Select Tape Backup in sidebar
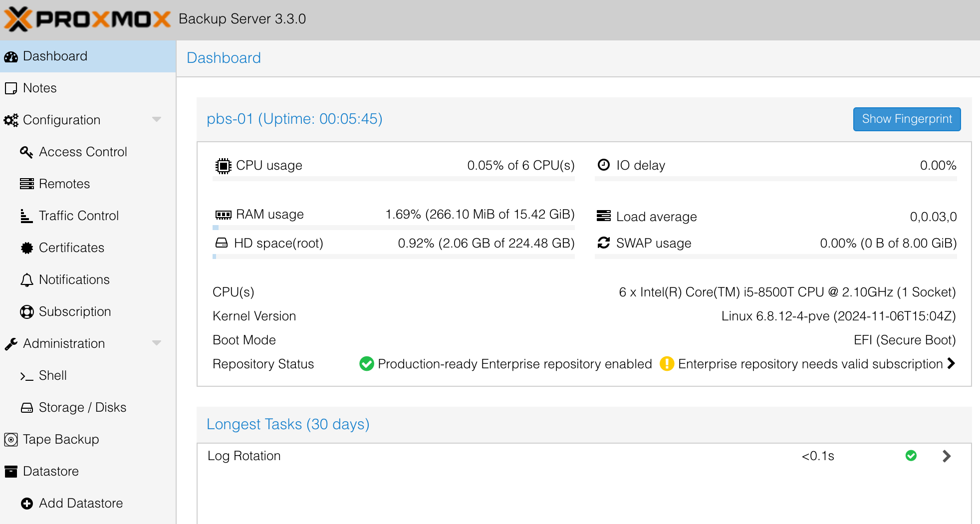980x524 pixels. coord(61,439)
